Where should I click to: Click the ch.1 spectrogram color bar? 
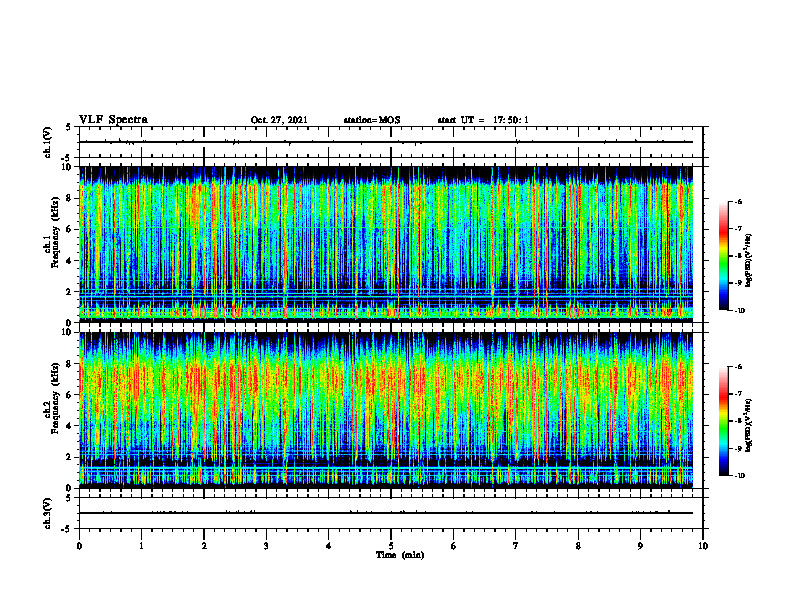click(x=723, y=256)
